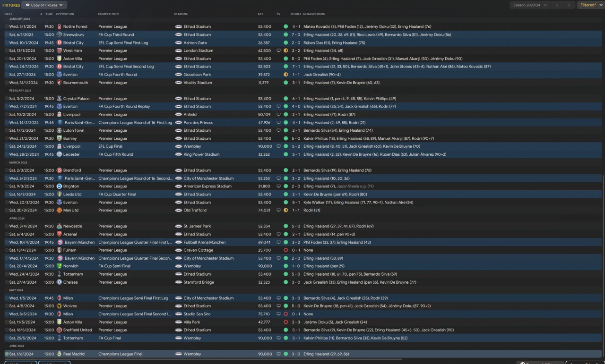Screen dimensions: 605x364
Task: Select the Wolves club crest
Action: point(59,306)
